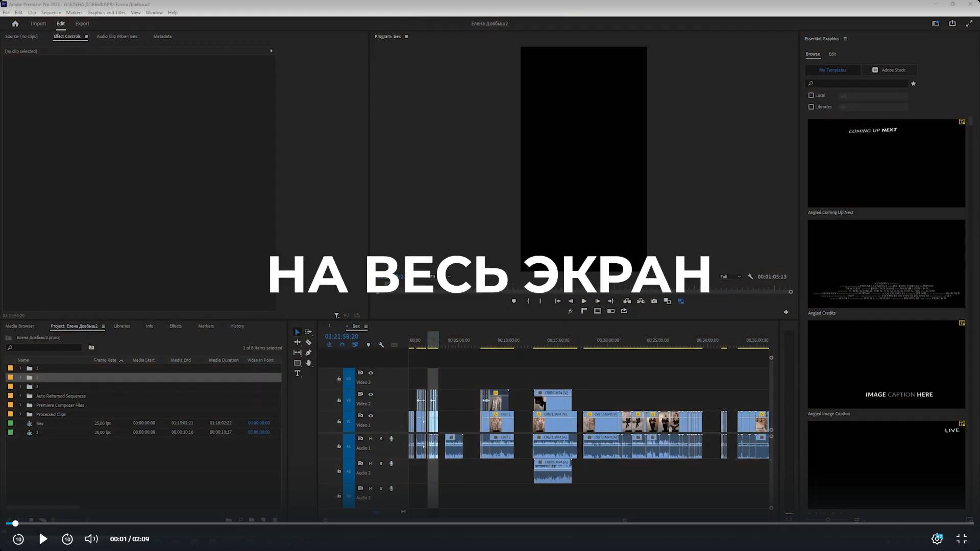Switch to the Effects panel tab
Image resolution: width=980 pixels, height=551 pixels.
(175, 326)
